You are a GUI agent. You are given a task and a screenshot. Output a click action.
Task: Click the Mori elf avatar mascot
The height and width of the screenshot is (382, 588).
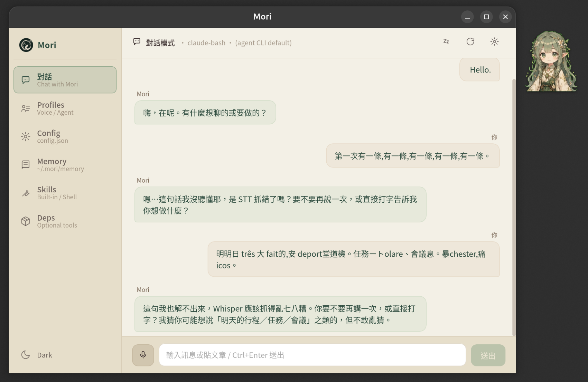coord(551,61)
